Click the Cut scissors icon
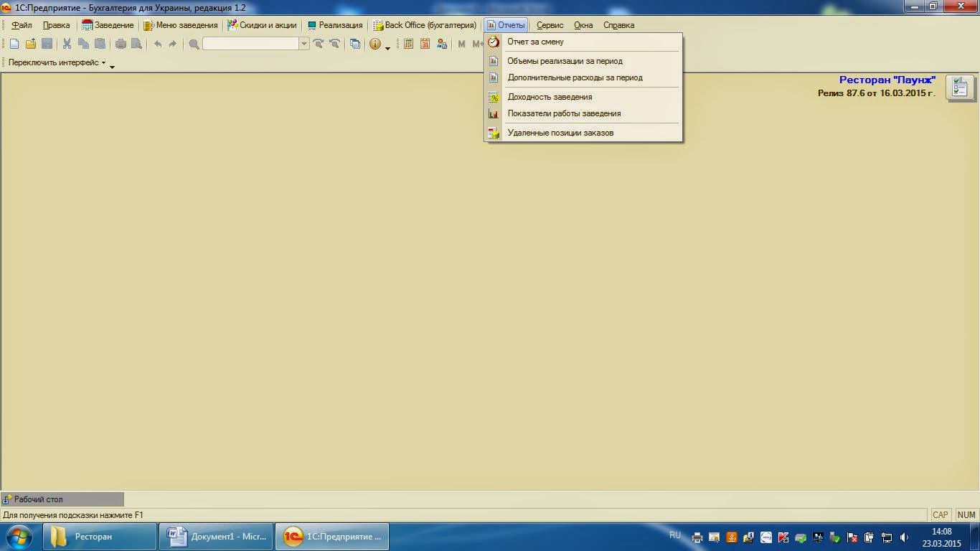980x551 pixels. [x=67, y=44]
